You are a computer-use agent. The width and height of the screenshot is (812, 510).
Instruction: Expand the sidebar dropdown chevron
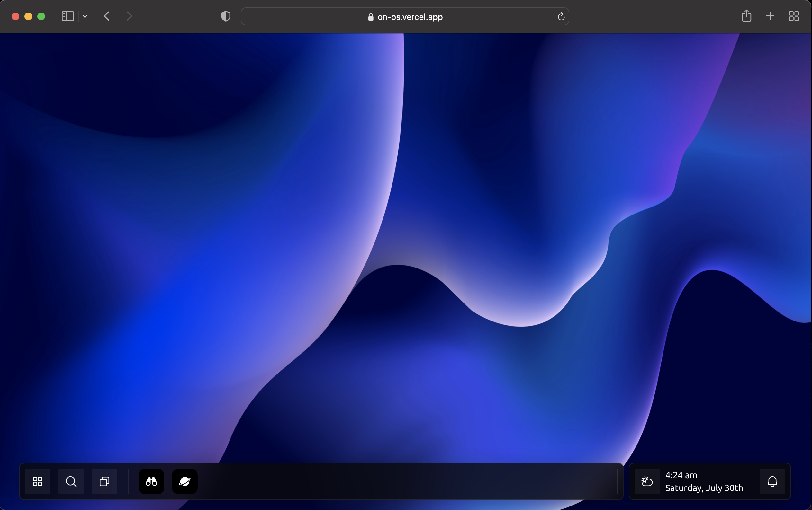85,16
